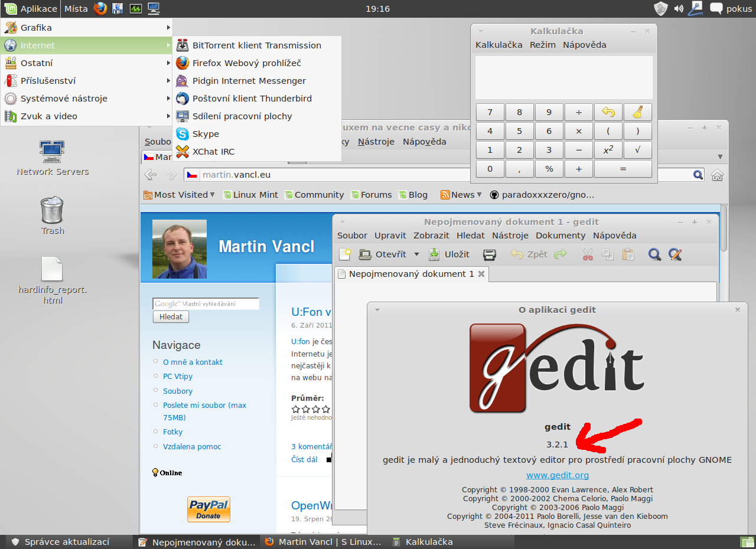Image resolution: width=756 pixels, height=549 pixels.
Task: Select the Nepojmenovaný dokument 1 tab
Action: click(x=411, y=274)
